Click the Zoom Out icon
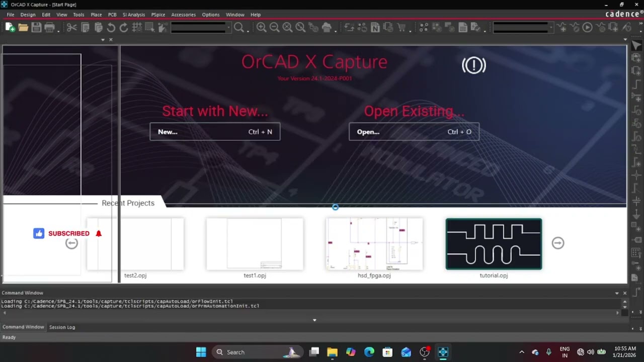644x362 pixels. (275, 28)
